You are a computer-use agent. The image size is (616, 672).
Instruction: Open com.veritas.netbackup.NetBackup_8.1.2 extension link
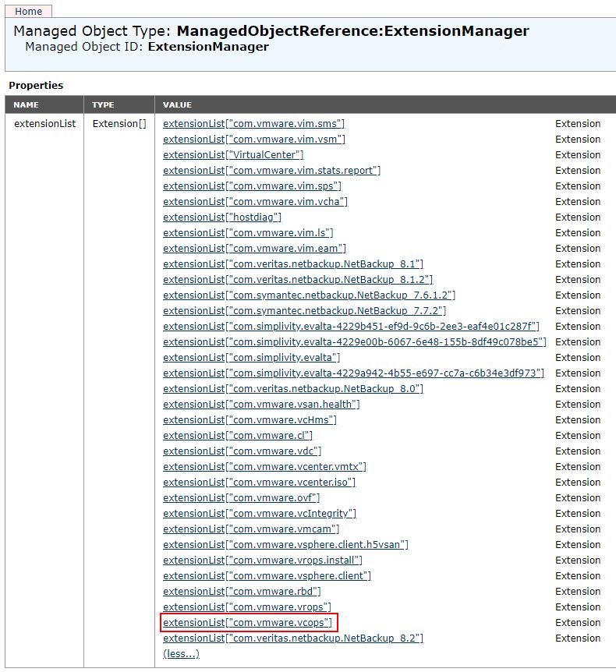tap(298, 279)
